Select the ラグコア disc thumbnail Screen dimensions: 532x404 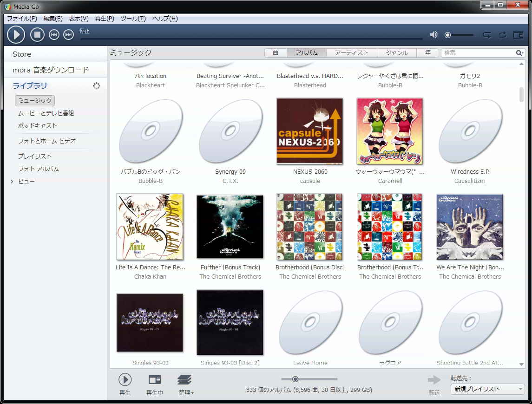pos(390,323)
